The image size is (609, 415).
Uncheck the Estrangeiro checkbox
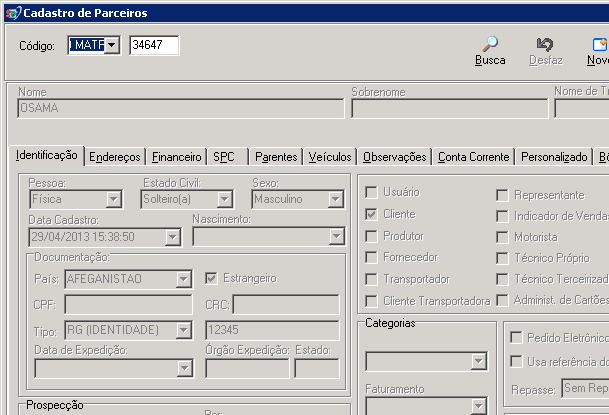(x=211, y=278)
